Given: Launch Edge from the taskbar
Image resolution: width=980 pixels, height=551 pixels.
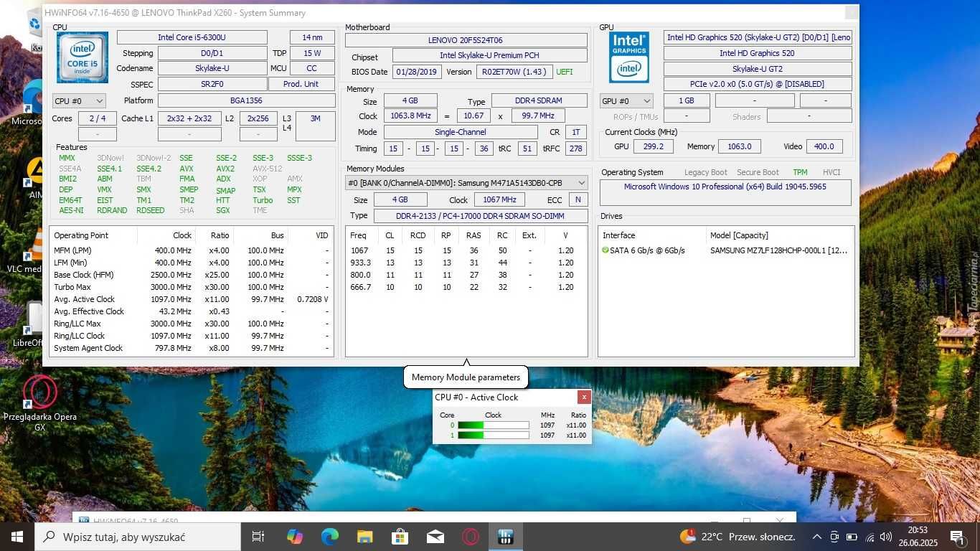Looking at the screenshot, I should (329, 537).
